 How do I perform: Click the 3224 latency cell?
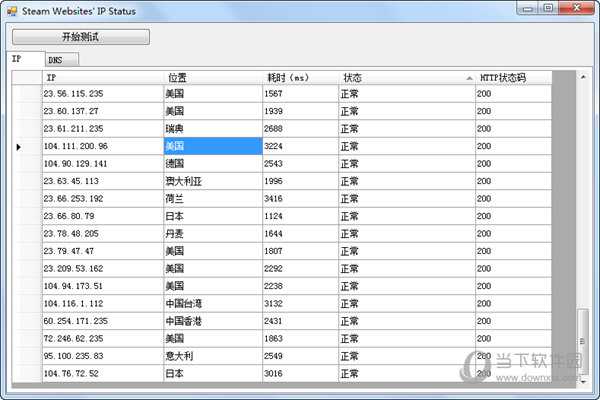click(300, 146)
